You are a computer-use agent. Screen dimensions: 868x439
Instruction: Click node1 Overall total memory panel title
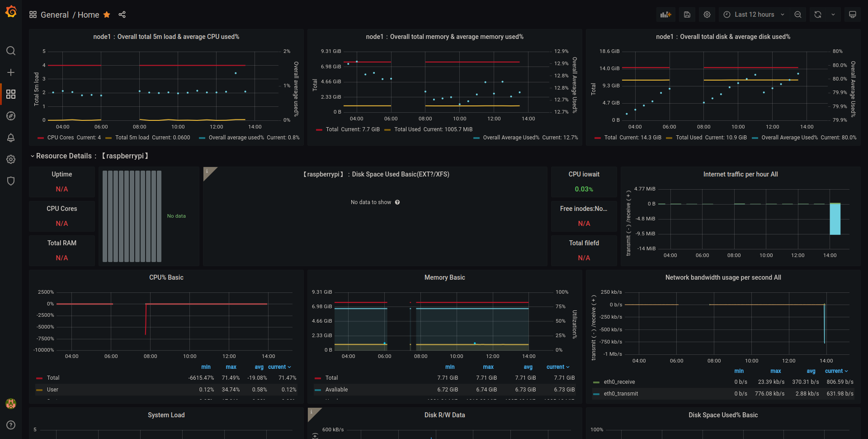pos(445,37)
